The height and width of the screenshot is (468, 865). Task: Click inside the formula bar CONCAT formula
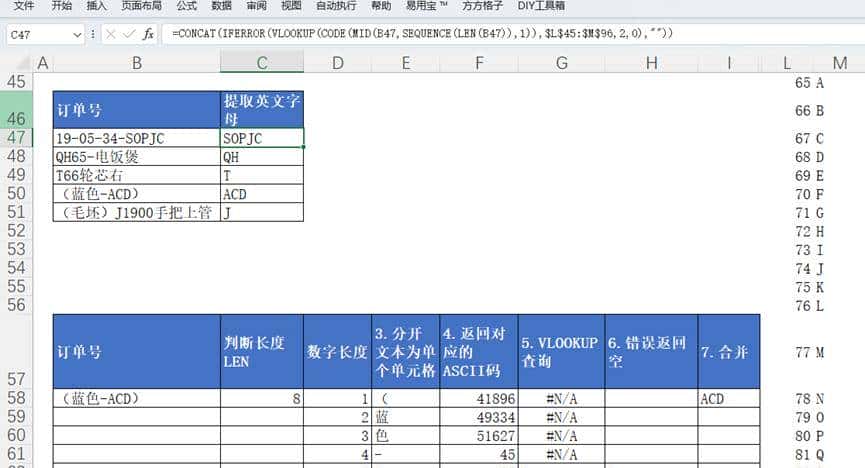(x=422, y=34)
